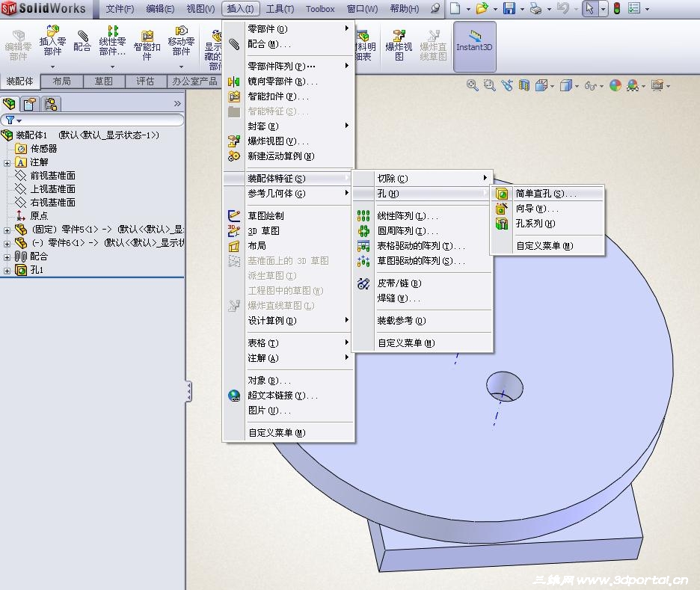Click the Rebuild traffic light icon
The width and height of the screenshot is (700, 590).
pyautogui.click(x=617, y=8)
